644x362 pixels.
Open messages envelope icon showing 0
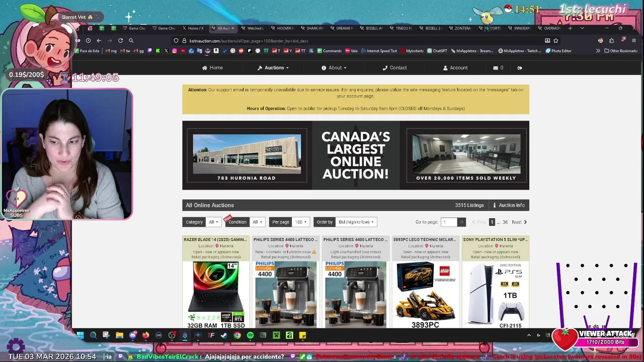498,68
